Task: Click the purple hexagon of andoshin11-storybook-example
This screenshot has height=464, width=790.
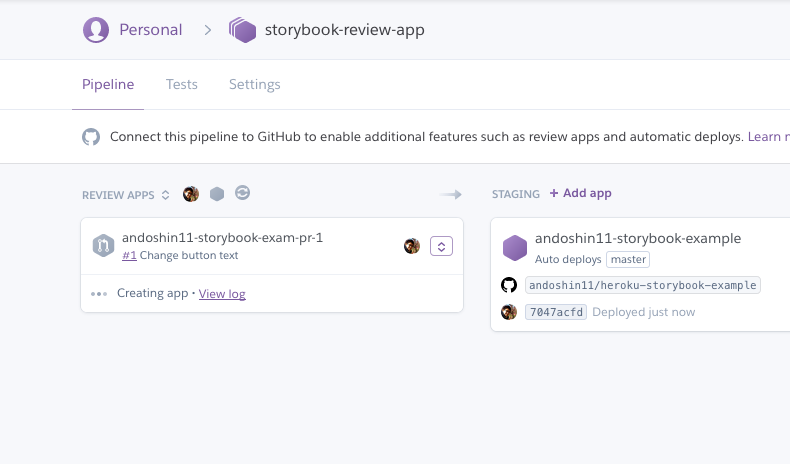Action: click(515, 248)
